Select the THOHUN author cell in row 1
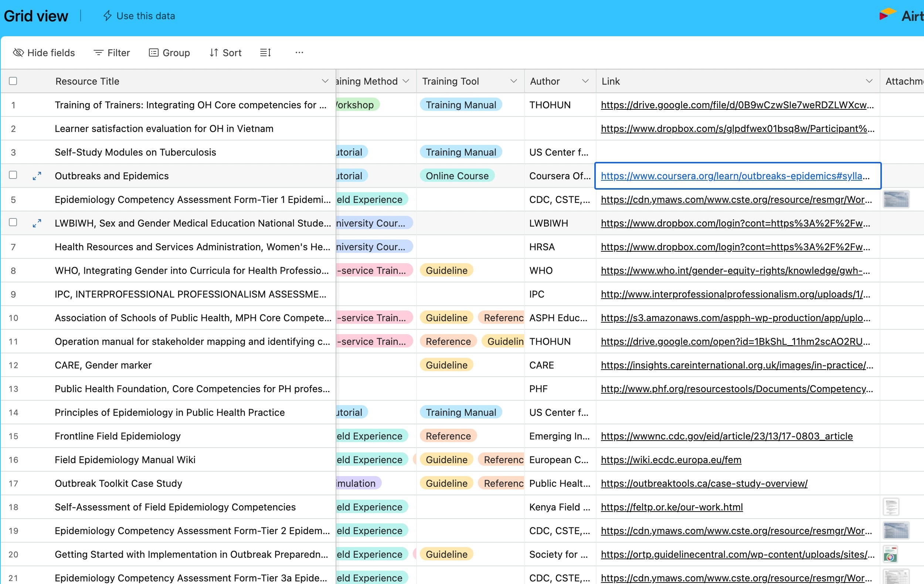Screen dimensions: 924x584 point(560,105)
